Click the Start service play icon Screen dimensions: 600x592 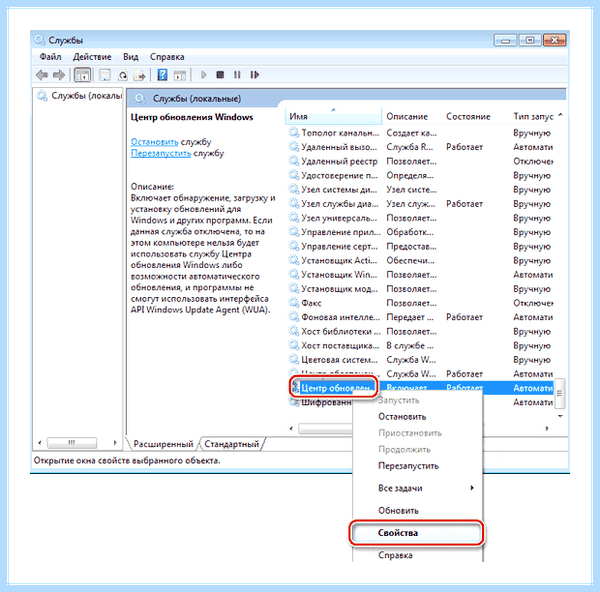click(x=203, y=75)
